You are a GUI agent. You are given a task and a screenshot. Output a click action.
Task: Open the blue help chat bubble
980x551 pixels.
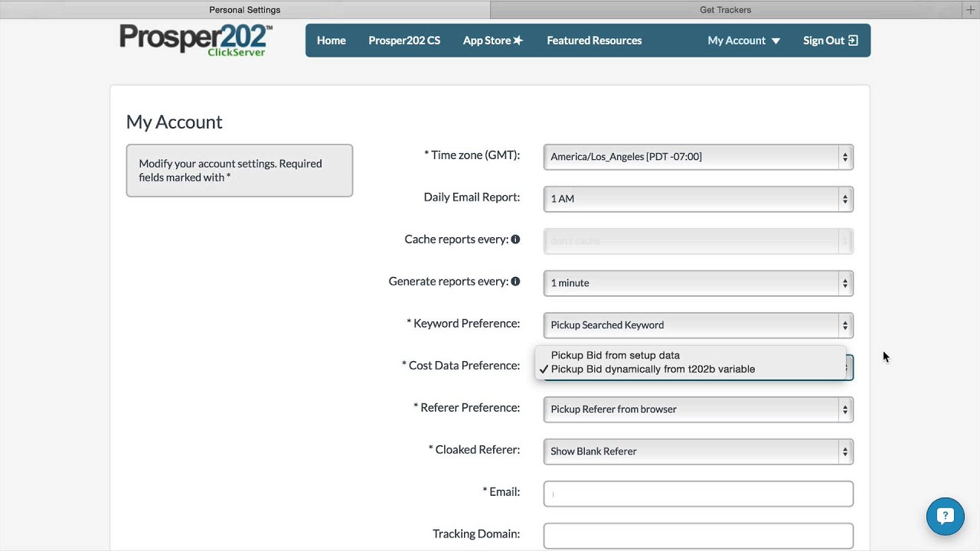click(946, 516)
